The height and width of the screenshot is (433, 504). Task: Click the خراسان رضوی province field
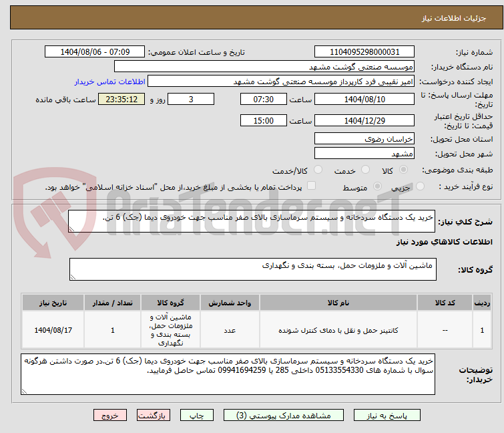click(x=364, y=138)
